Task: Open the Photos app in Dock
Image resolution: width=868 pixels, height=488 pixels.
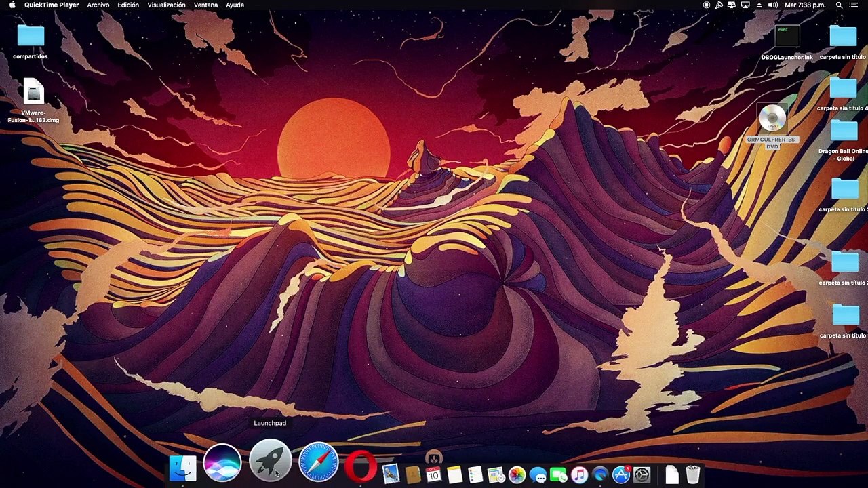Action: click(x=517, y=474)
